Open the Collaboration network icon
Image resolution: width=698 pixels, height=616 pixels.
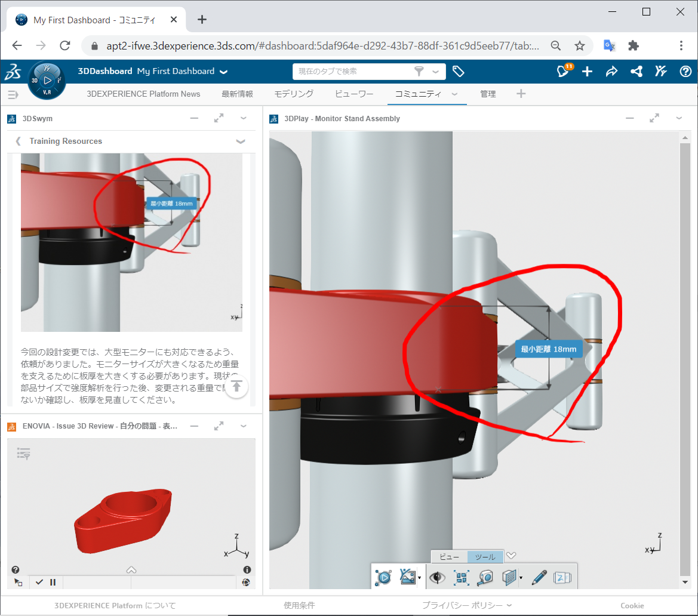pos(636,71)
